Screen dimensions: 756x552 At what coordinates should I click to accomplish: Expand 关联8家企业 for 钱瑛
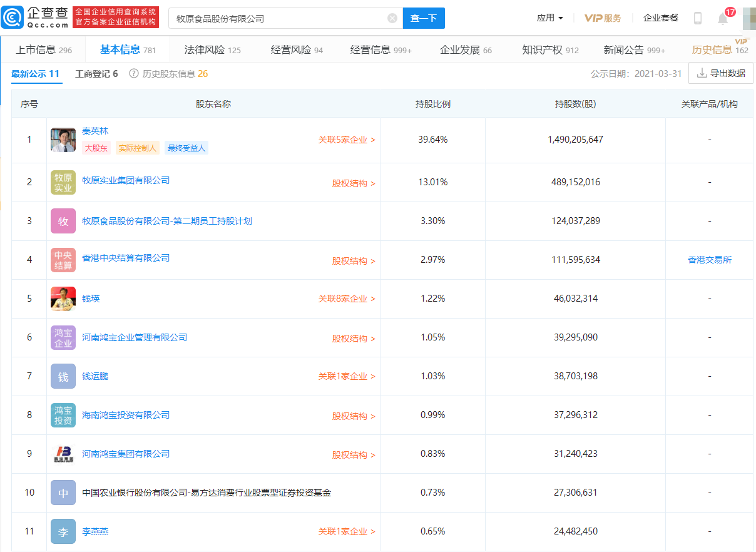coord(347,299)
